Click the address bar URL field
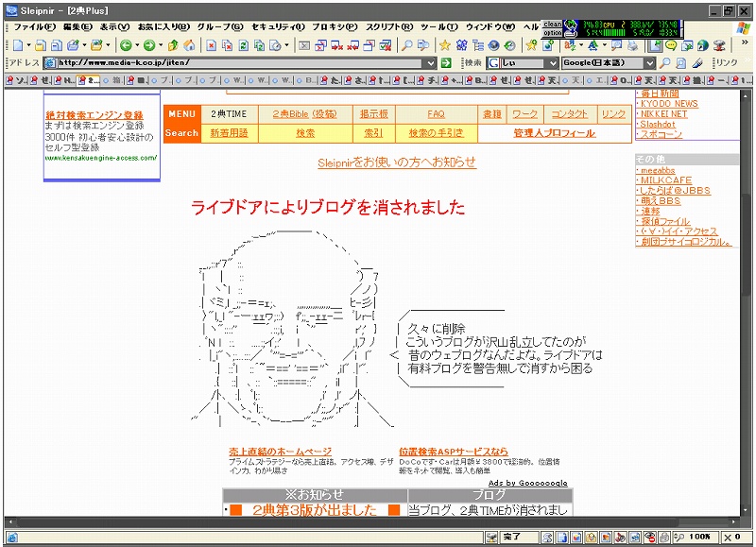 pos(241,62)
